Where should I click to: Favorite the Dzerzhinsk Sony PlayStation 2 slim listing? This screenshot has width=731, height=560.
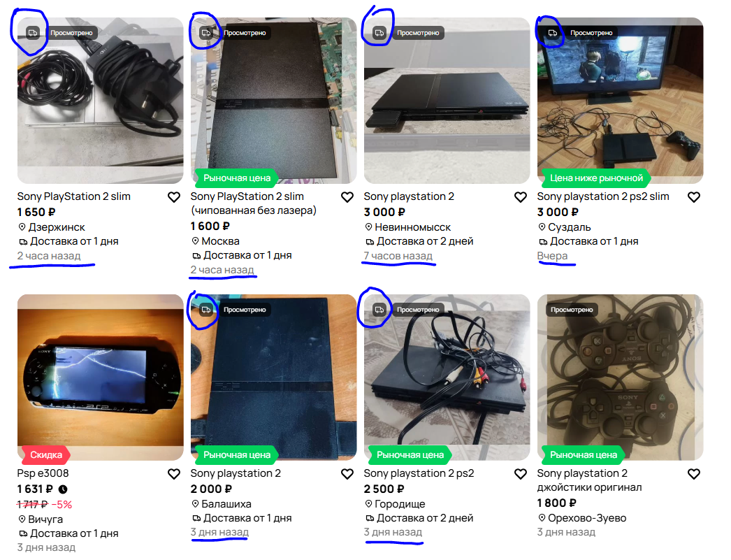tap(174, 197)
